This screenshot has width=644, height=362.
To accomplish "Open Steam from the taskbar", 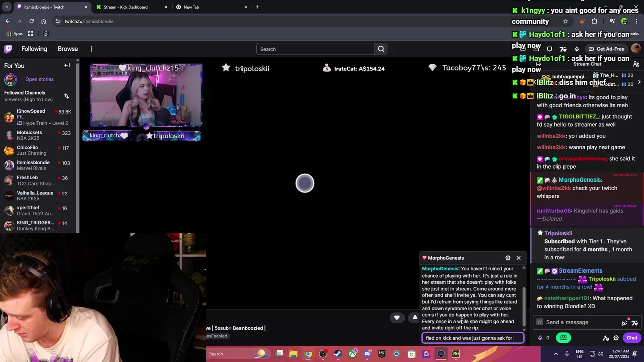I will click(338, 354).
